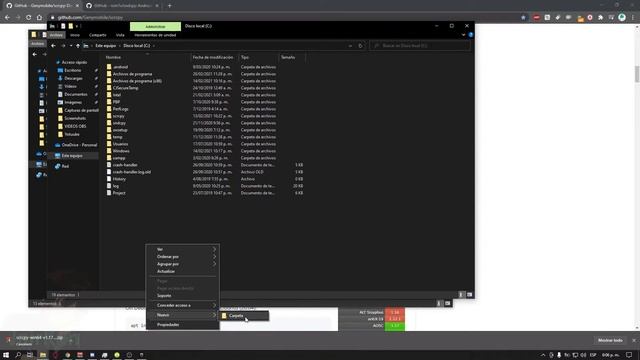Image resolution: width=640 pixels, height=360 pixels.
Task: Open File Explorer from the taskbar
Action: point(42,355)
